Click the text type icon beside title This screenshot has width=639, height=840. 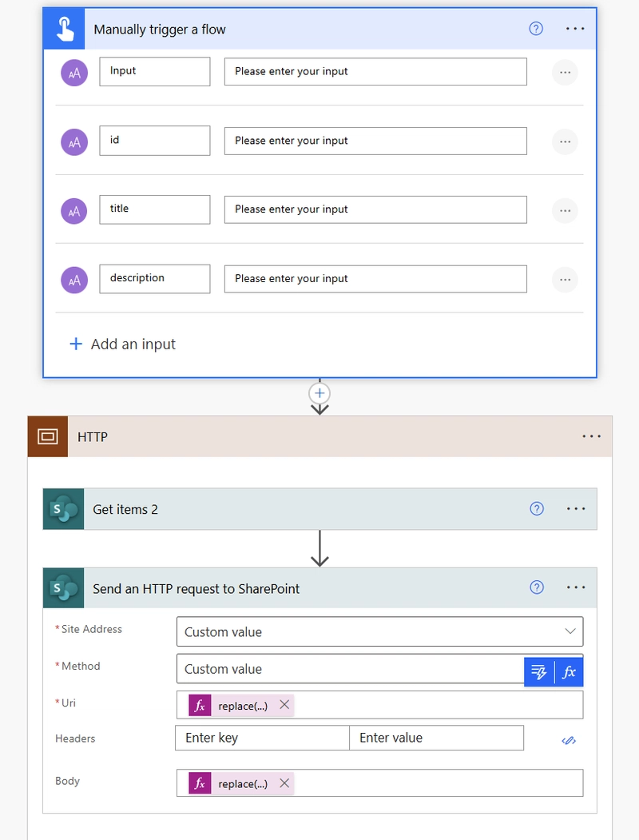click(x=74, y=210)
